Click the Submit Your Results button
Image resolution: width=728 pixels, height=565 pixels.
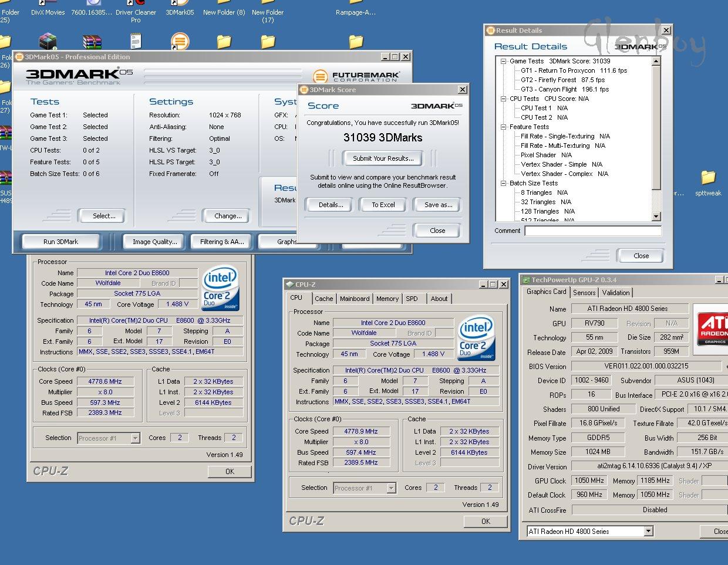(383, 158)
